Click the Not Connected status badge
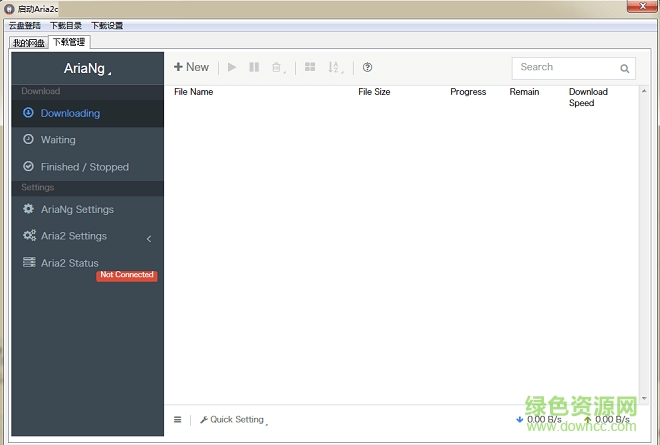660x445 pixels. 127,275
